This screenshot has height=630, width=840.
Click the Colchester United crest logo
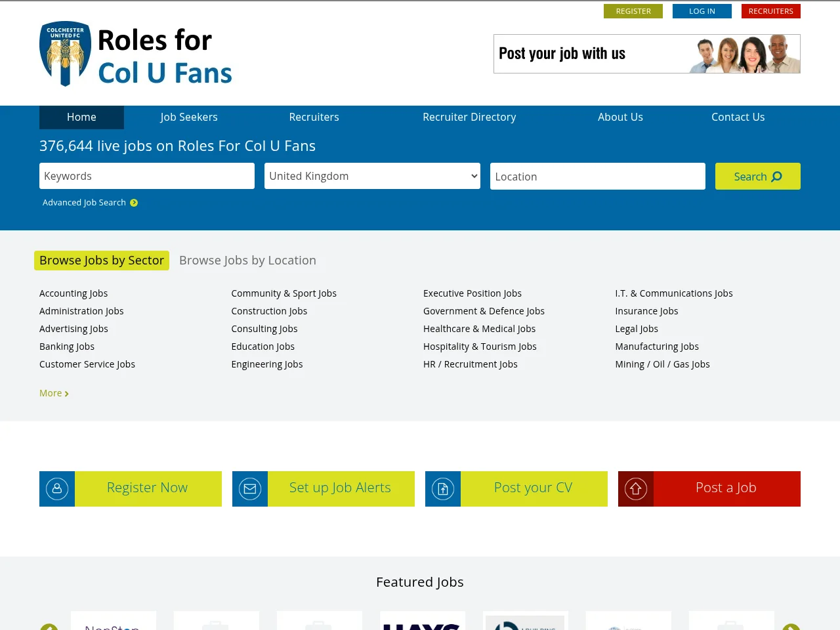(x=65, y=54)
